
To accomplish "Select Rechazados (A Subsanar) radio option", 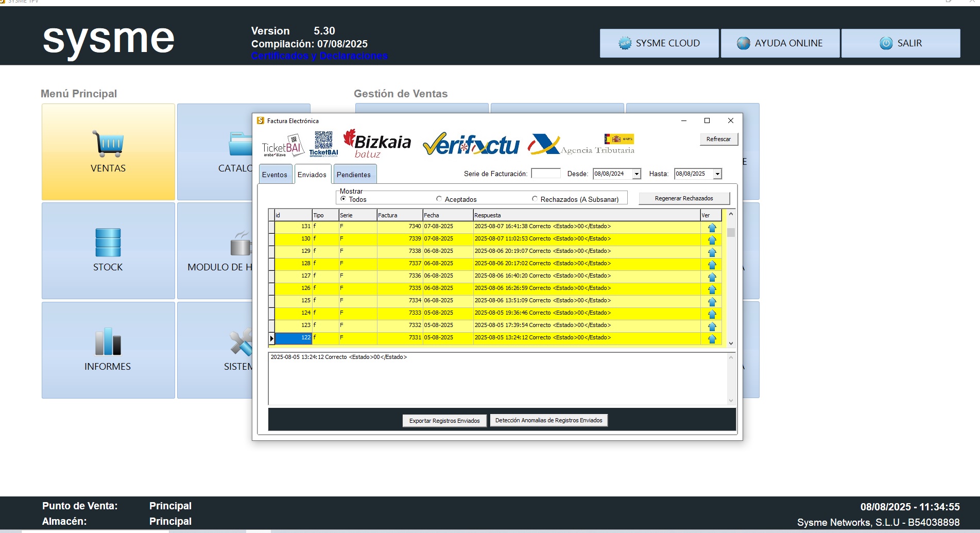I will pos(535,199).
